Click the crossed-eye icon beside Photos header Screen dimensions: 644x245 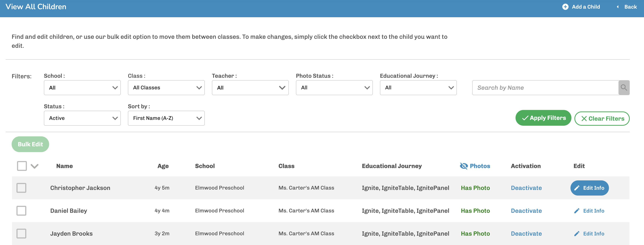click(x=464, y=166)
